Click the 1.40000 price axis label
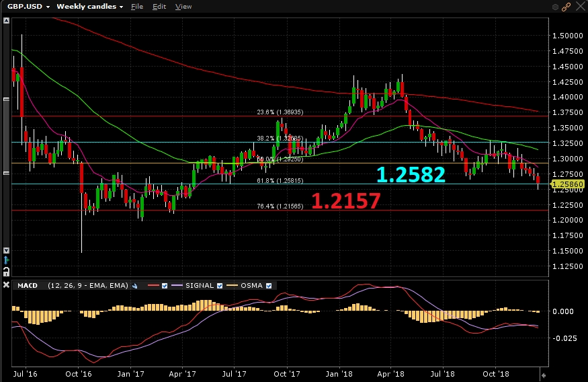Image resolution: width=588 pixels, height=382 pixels. pyautogui.click(x=568, y=97)
